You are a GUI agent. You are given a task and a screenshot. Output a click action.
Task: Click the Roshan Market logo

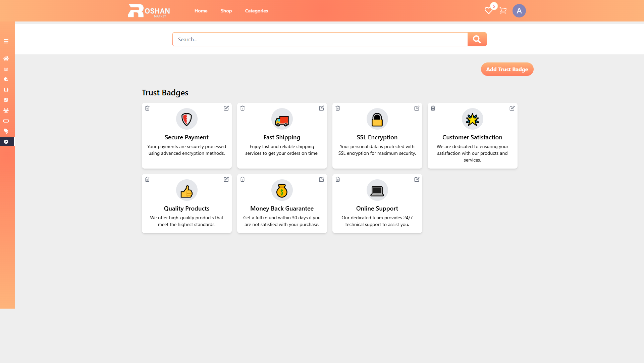[149, 11]
